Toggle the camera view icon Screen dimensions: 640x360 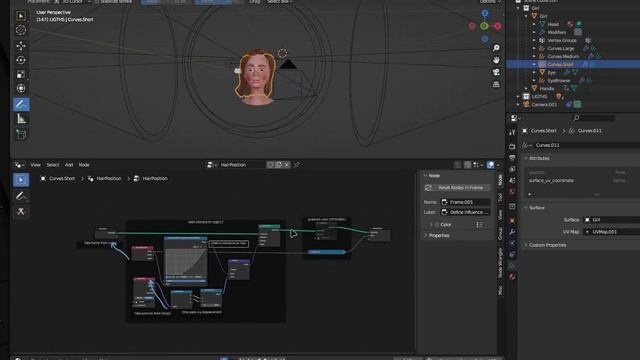coord(496,72)
